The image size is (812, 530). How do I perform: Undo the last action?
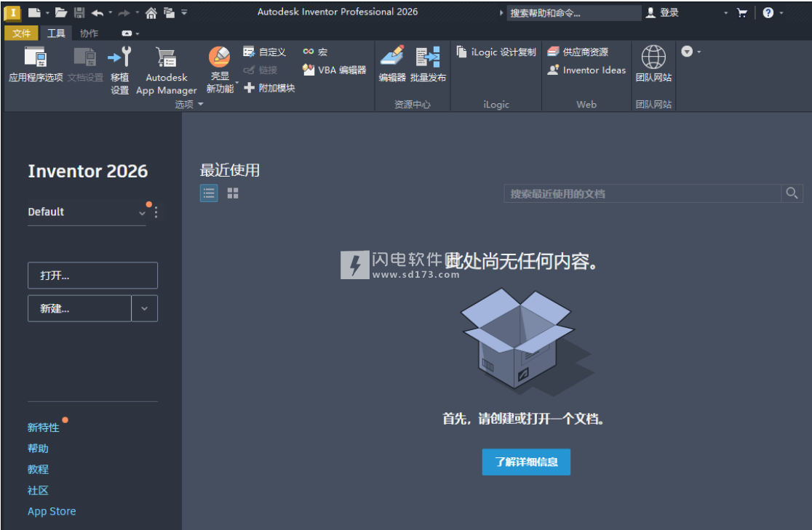pyautogui.click(x=97, y=12)
